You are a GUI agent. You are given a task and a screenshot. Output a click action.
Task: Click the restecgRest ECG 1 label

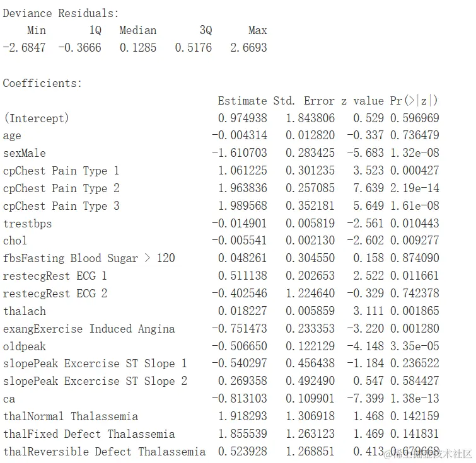(x=55, y=276)
